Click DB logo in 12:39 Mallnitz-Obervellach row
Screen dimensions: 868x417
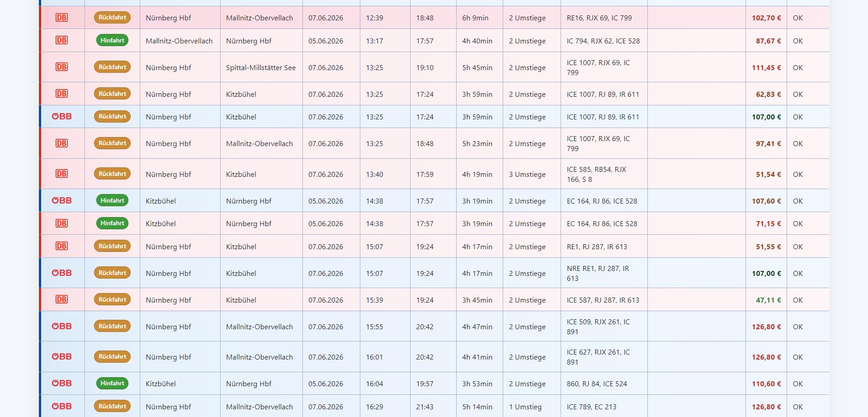pos(61,18)
